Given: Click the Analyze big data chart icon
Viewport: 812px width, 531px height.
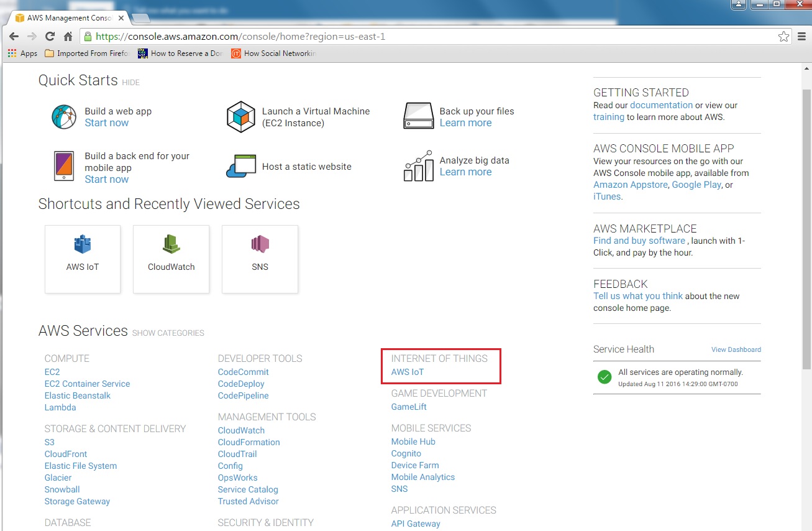Looking at the screenshot, I should pos(418,166).
